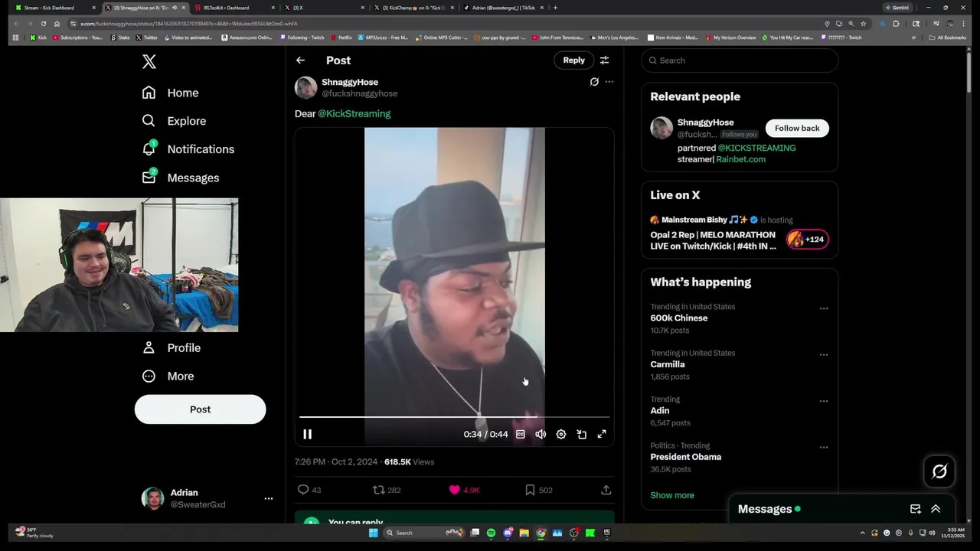The image size is (980, 551).
Task: Seek on the video progress bar
Action: point(454,417)
